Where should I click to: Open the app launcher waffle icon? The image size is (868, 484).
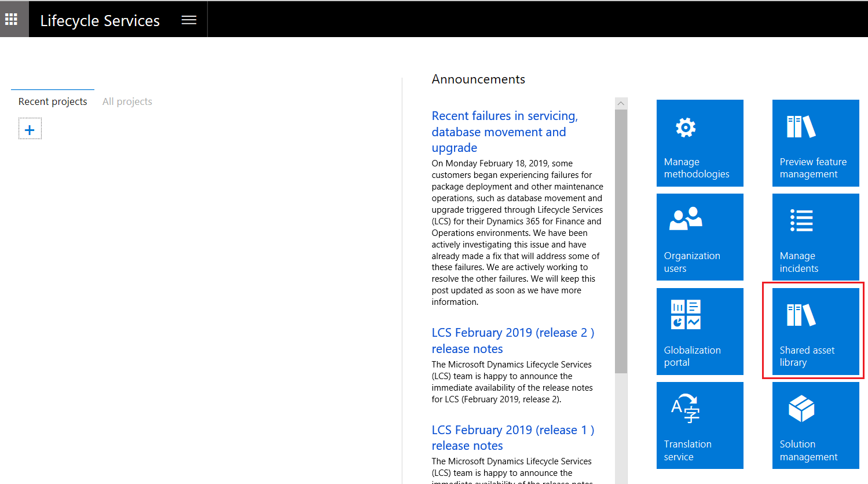(12, 20)
